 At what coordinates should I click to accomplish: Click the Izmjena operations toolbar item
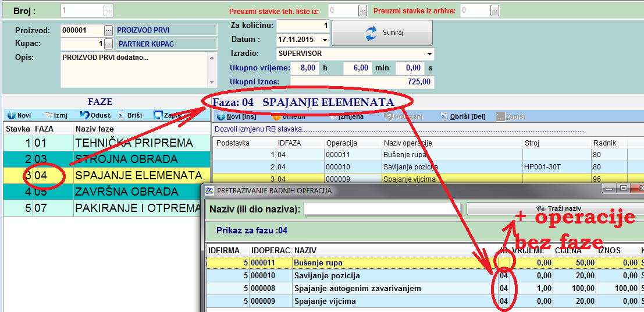pos(347,117)
